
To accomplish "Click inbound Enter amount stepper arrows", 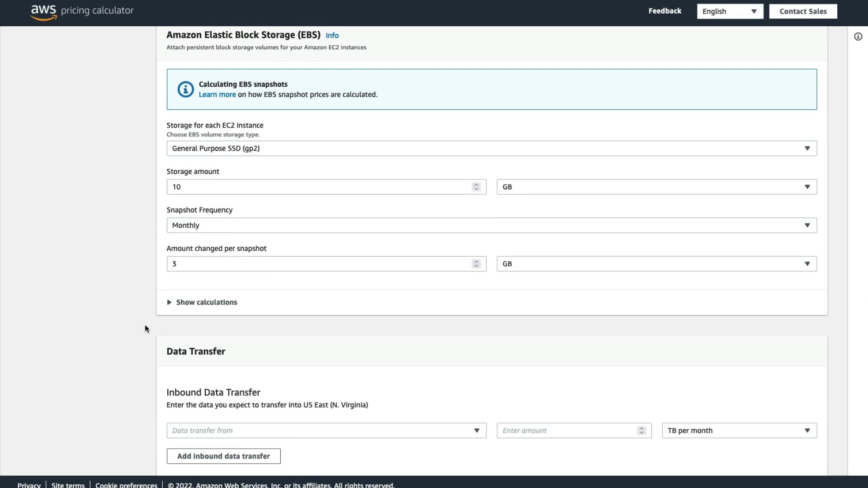I will [641, 431].
